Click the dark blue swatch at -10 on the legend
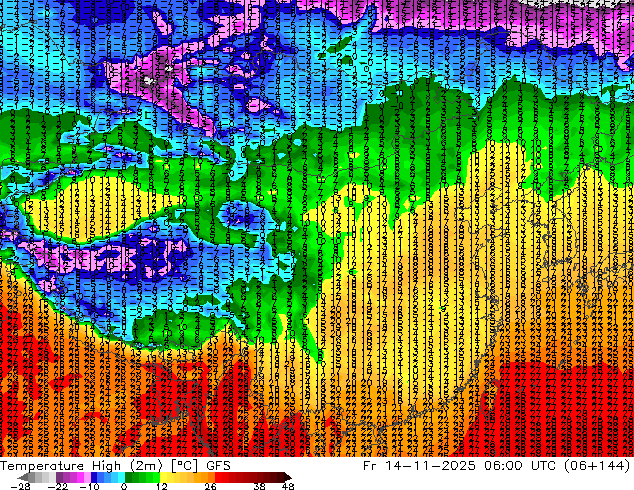634x490 pixels. pyautogui.click(x=94, y=477)
